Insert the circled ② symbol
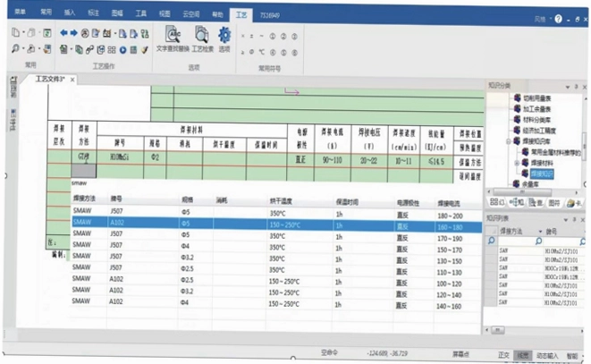 click(283, 36)
